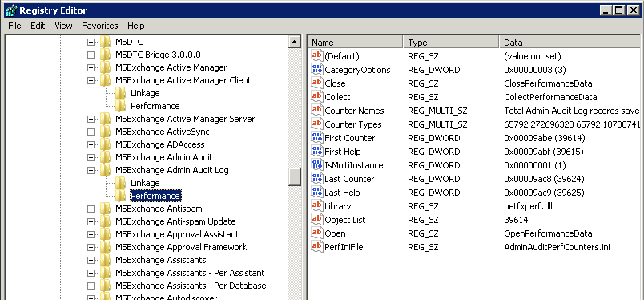644x300 pixels.
Task: Click the IsMultiInstance DWORD icon
Action: [x=316, y=164]
